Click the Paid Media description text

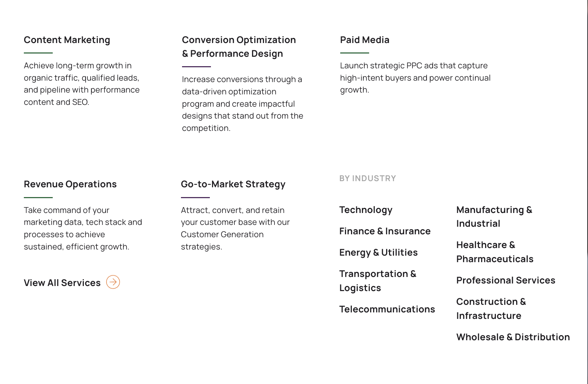[415, 77]
